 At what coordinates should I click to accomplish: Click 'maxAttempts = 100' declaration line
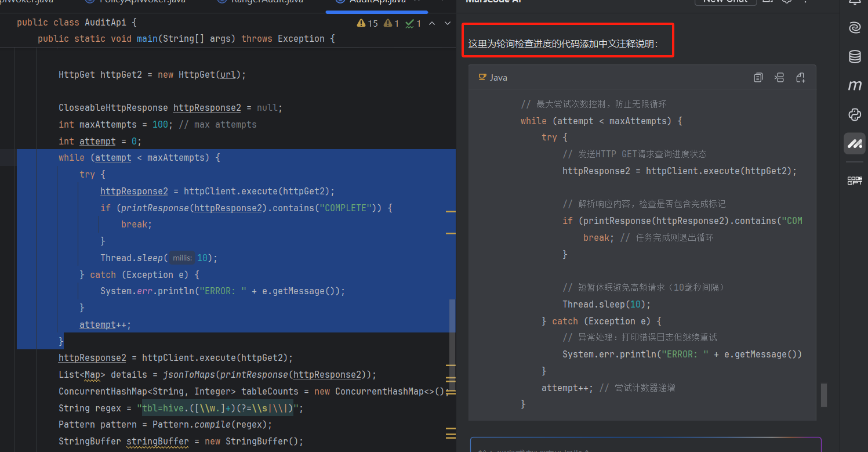click(x=157, y=125)
